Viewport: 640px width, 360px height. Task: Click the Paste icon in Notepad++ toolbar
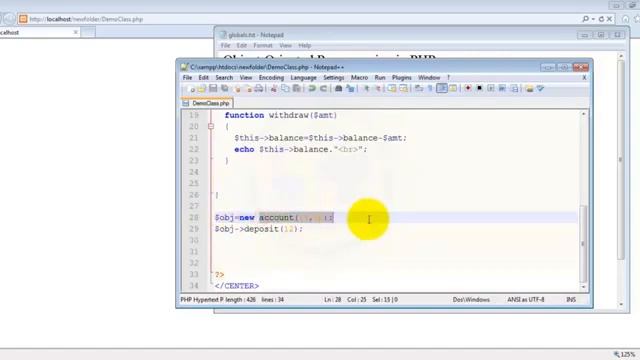tap(297, 89)
